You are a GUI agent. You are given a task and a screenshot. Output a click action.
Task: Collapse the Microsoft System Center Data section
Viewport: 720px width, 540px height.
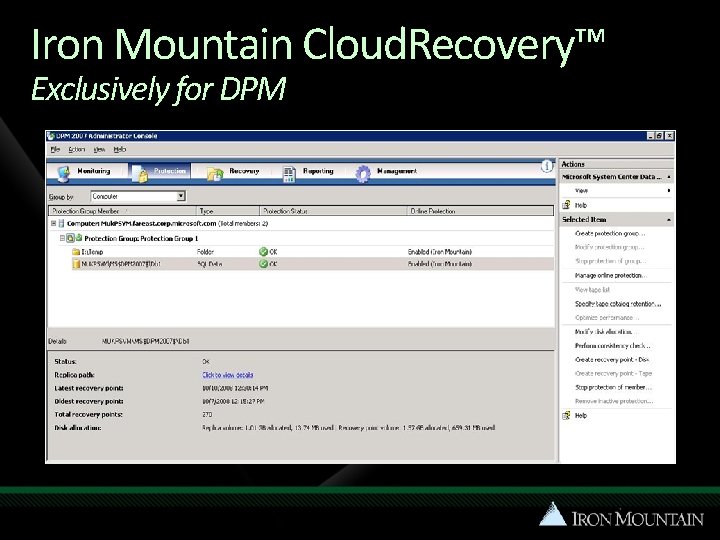[669, 177]
